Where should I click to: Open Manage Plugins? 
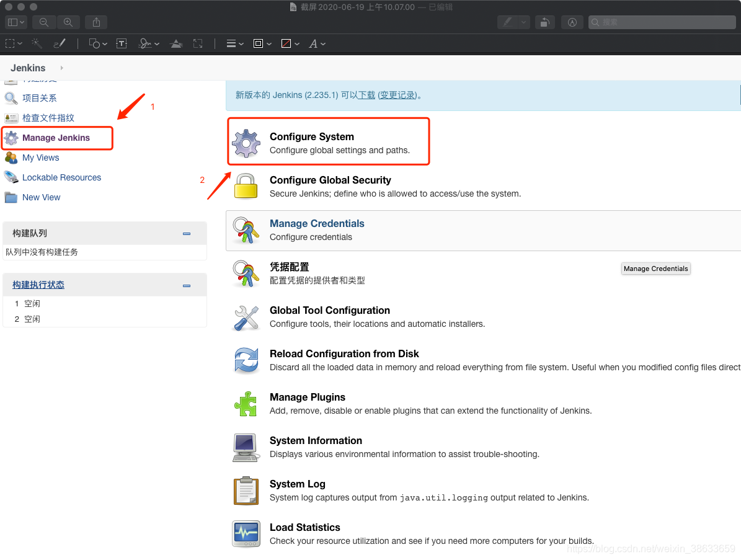coord(308,398)
